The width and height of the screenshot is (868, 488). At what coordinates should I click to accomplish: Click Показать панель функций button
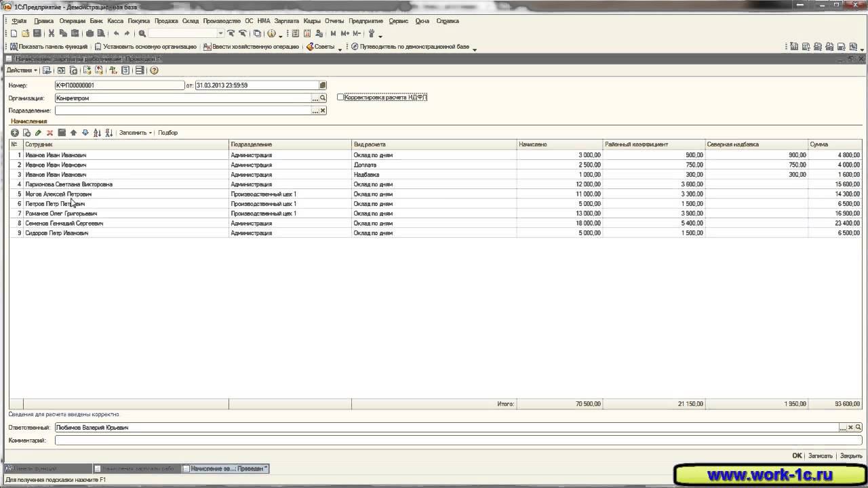pos(48,47)
